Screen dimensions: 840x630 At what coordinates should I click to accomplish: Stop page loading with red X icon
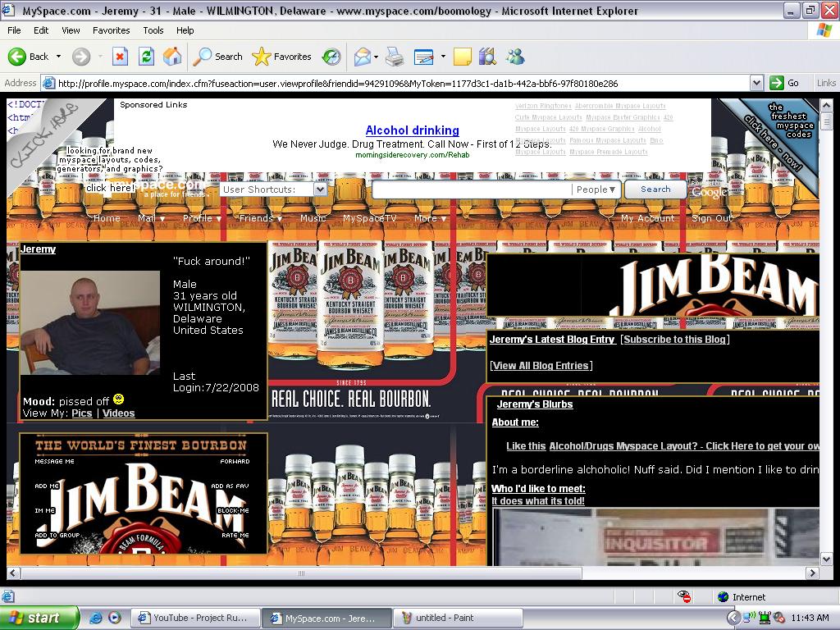coord(120,57)
